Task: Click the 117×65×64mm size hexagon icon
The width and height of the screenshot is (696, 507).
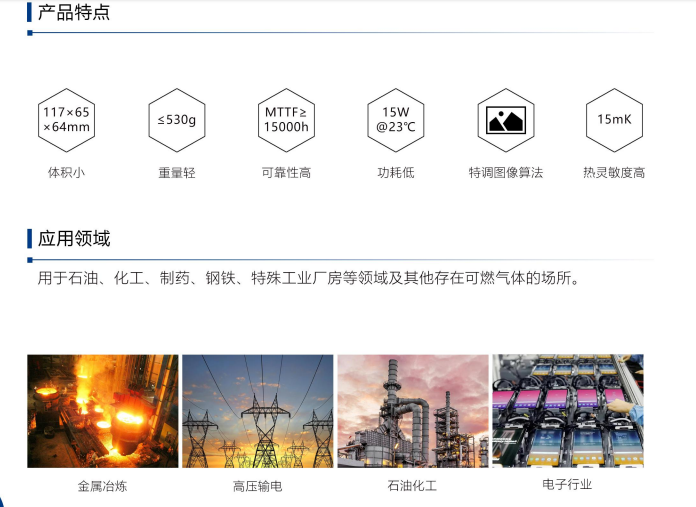Action: (66, 120)
